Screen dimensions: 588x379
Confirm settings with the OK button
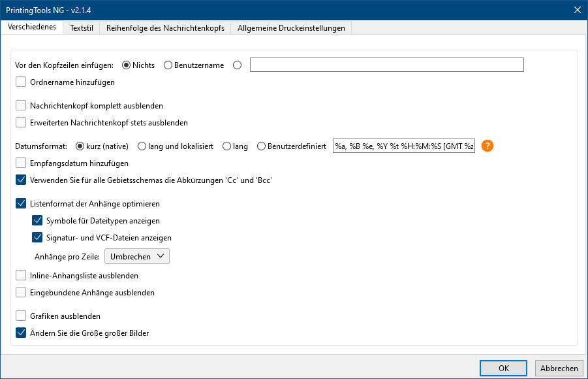[x=503, y=368]
